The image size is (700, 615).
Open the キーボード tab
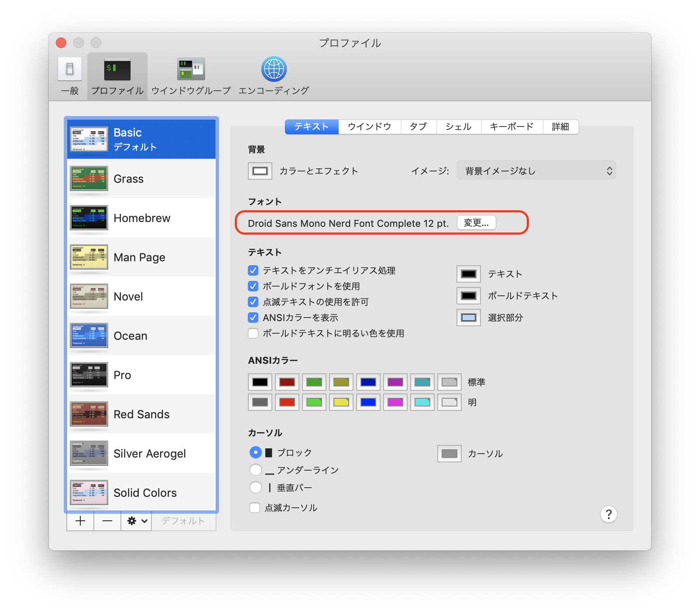coord(511,127)
